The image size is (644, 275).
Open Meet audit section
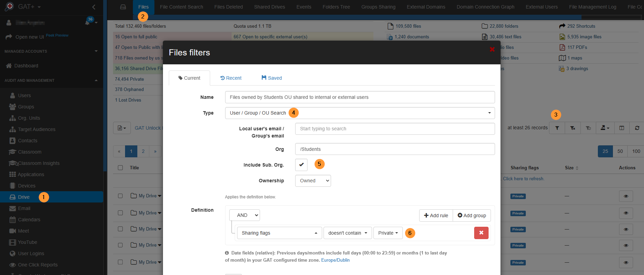coord(23,231)
